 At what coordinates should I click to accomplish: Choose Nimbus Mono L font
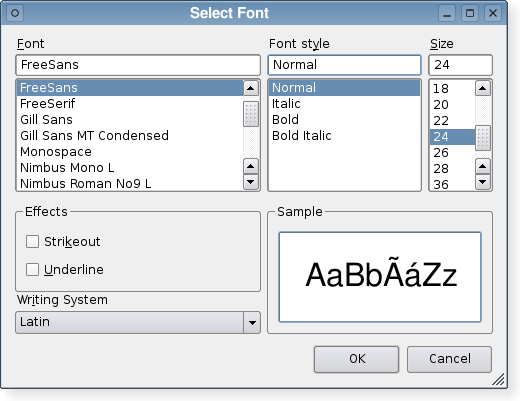(130, 168)
